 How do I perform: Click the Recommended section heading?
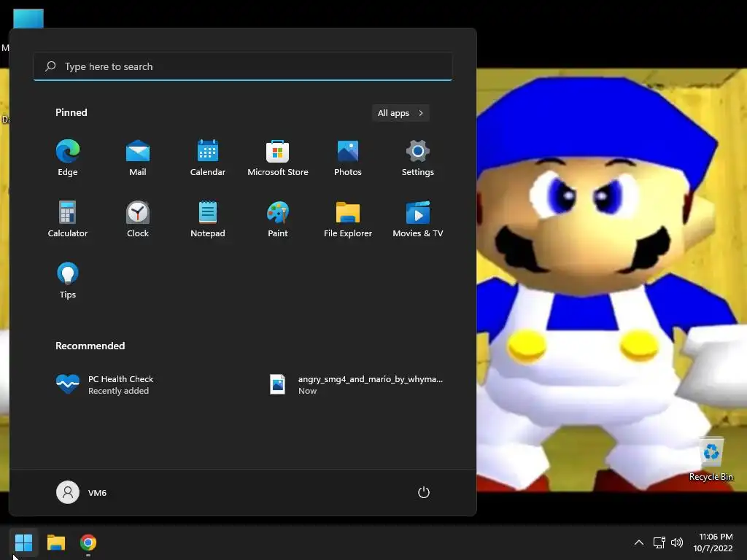click(x=90, y=346)
